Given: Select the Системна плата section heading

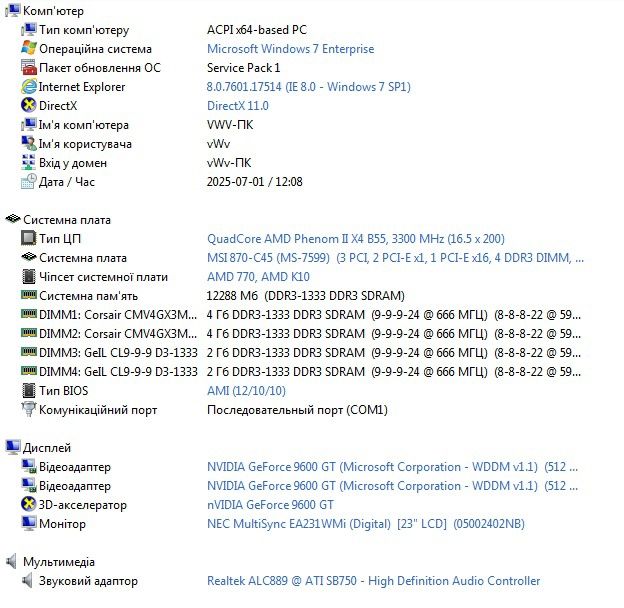Looking at the screenshot, I should click(x=67, y=220).
